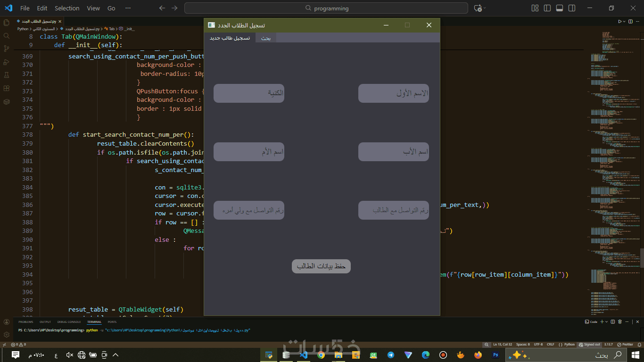Click the حفظ بيانات الطالب button
The width and height of the screenshot is (644, 362).
tap(321, 266)
